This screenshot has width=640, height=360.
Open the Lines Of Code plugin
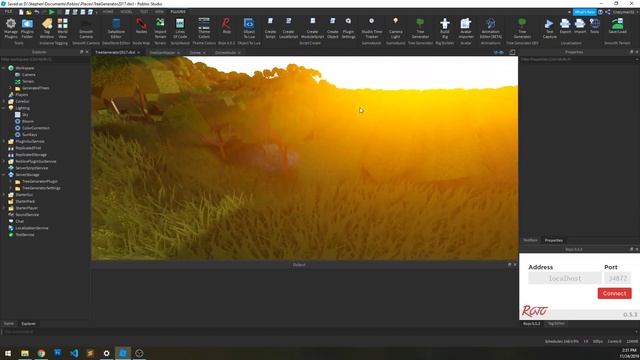(180, 28)
